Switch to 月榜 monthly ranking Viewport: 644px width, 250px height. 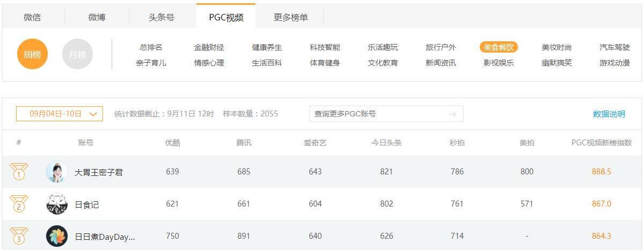77,54
